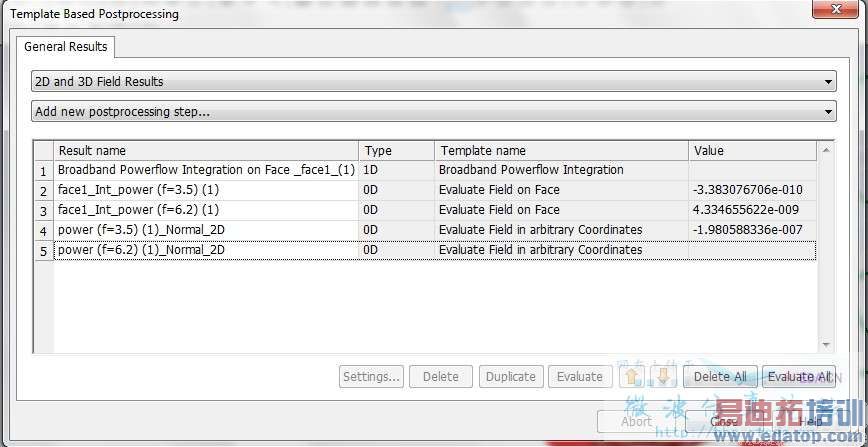
Task: Click the table scrollbar down arrow
Action: 826,345
